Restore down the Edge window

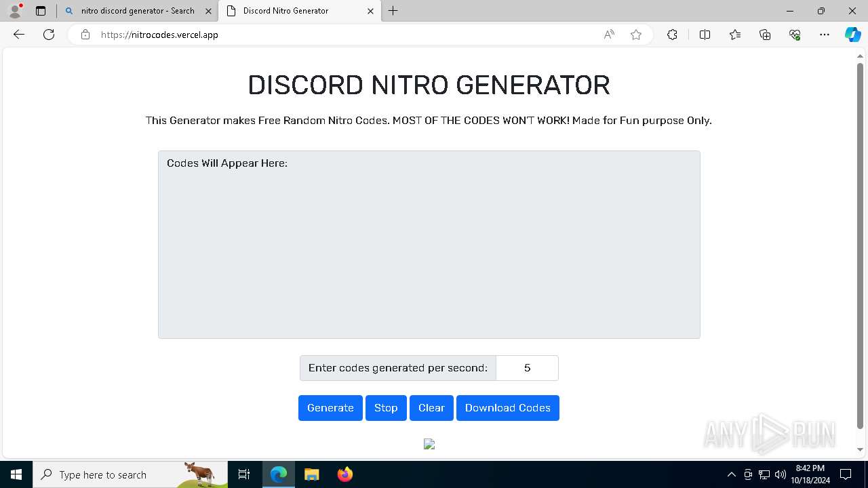click(x=821, y=11)
